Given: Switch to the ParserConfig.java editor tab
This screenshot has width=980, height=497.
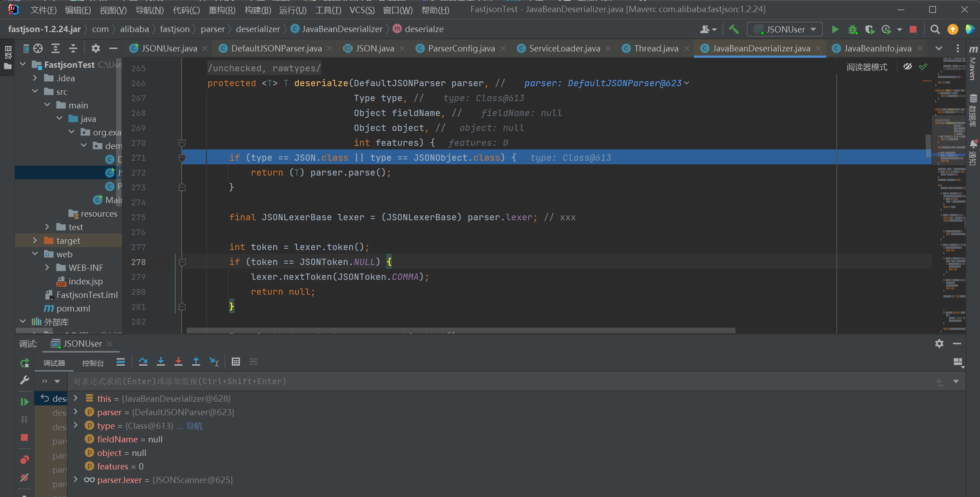Looking at the screenshot, I should [461, 48].
